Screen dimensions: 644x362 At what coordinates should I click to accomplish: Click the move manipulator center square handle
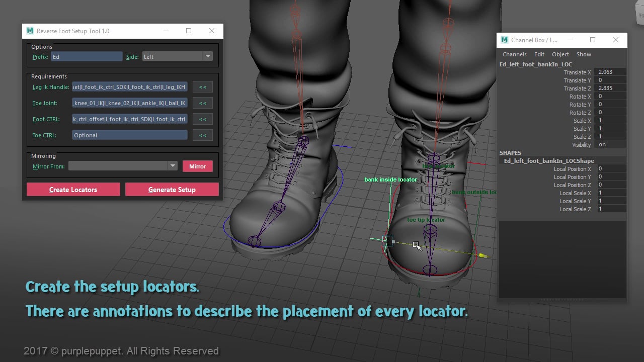(387, 240)
